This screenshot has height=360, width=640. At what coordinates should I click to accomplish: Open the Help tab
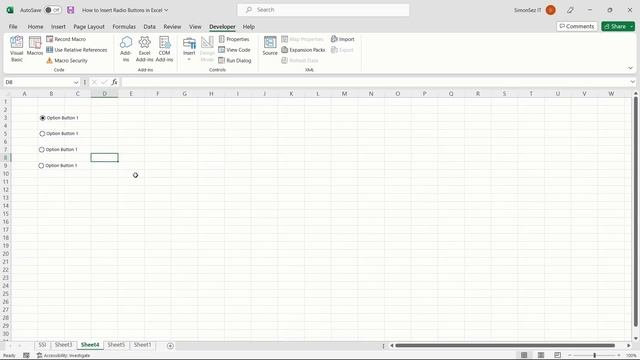coord(249,27)
